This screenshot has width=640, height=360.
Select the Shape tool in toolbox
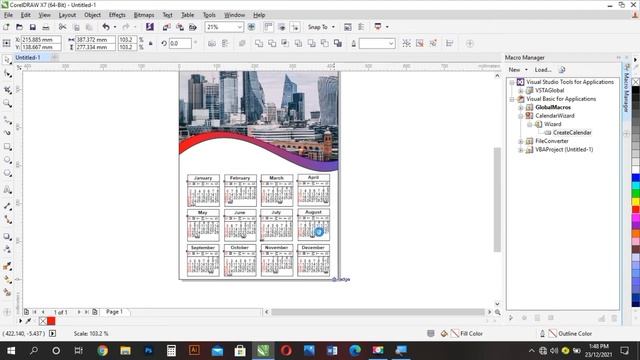point(7,74)
